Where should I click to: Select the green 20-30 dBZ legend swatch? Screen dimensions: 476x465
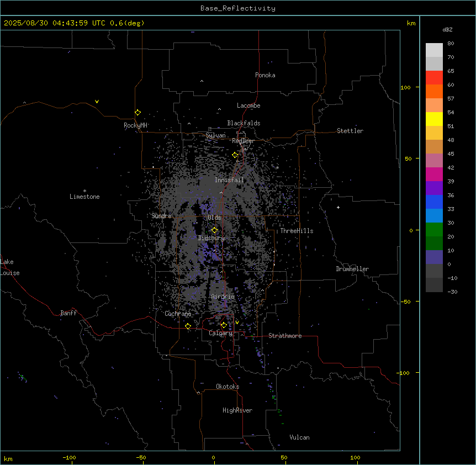434,230
